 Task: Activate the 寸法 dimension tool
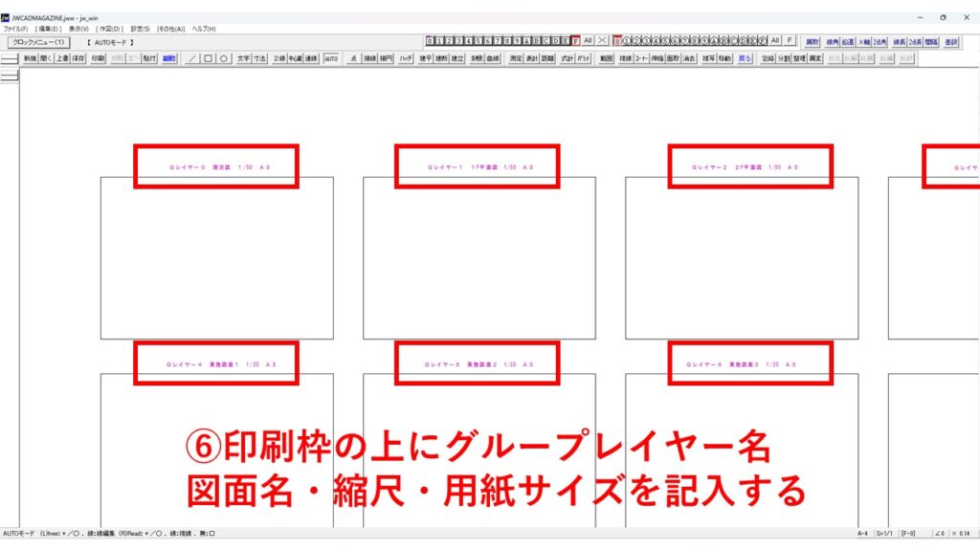click(x=259, y=58)
